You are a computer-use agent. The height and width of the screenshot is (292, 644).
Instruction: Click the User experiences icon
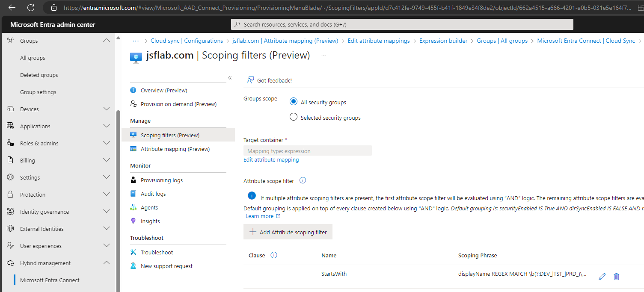11,246
